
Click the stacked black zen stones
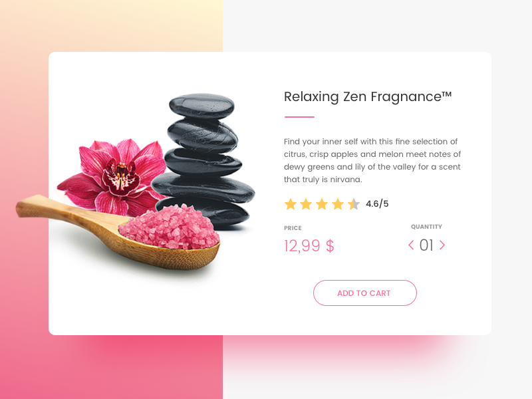coord(203,160)
